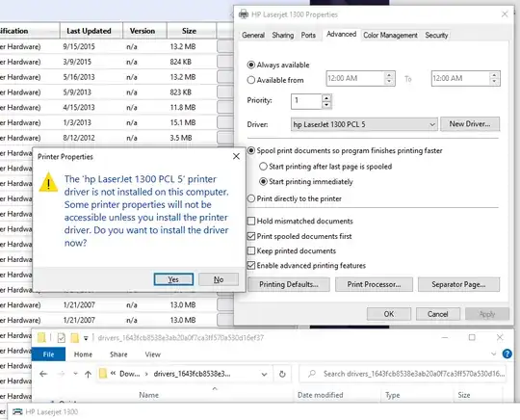This screenshot has width=520, height=420.
Task: Expand the Driver dropdown list
Action: (432, 124)
